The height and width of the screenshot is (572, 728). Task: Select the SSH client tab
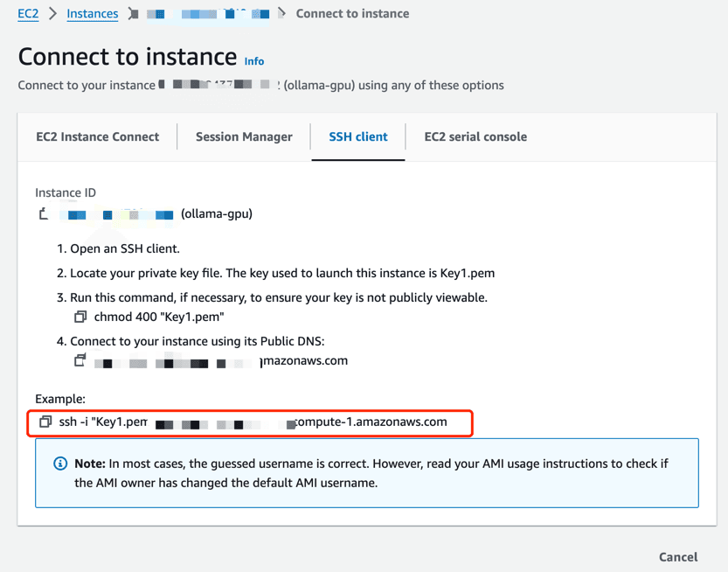click(357, 136)
